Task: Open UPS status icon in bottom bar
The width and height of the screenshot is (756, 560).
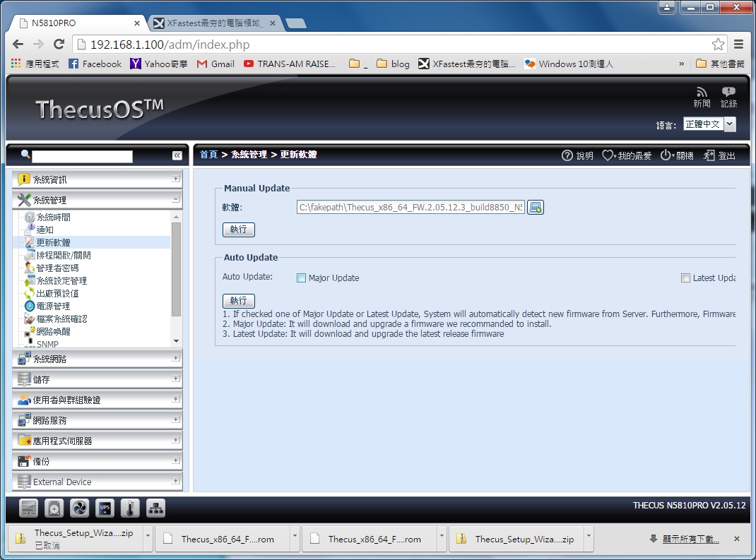Action: click(x=105, y=508)
